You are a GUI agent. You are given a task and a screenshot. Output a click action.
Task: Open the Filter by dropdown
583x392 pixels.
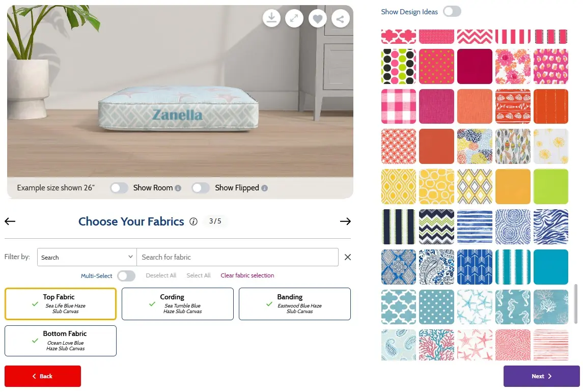pos(87,258)
